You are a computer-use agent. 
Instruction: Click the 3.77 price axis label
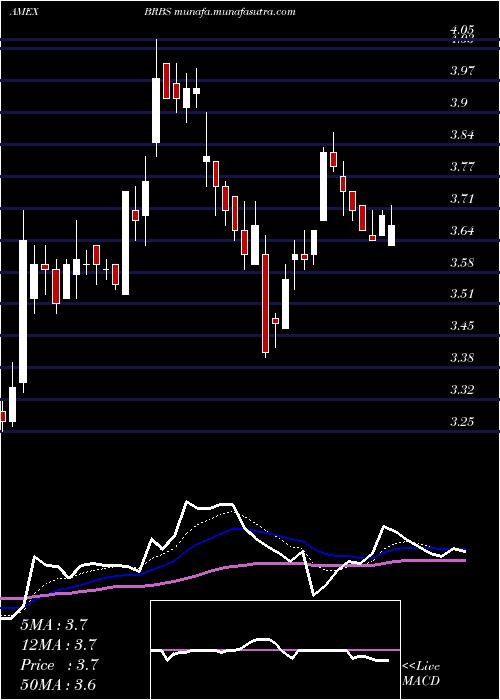[x=462, y=166]
